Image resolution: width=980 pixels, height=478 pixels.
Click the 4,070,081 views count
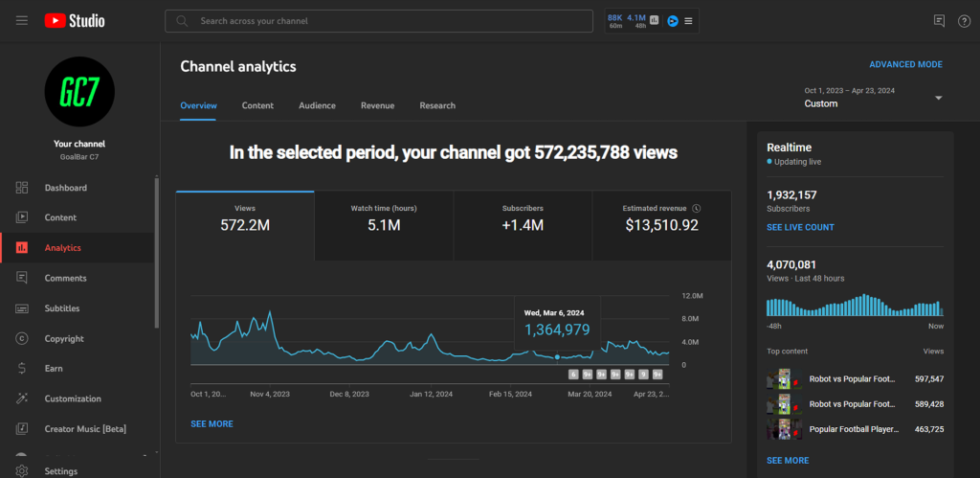click(x=791, y=264)
